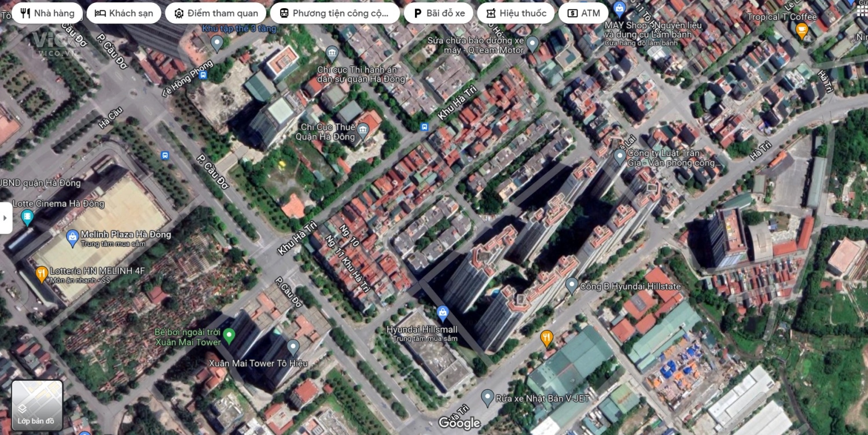This screenshot has width=868, height=435.
Task: Show Bãi đỗ xe locations
Action: coord(438,13)
